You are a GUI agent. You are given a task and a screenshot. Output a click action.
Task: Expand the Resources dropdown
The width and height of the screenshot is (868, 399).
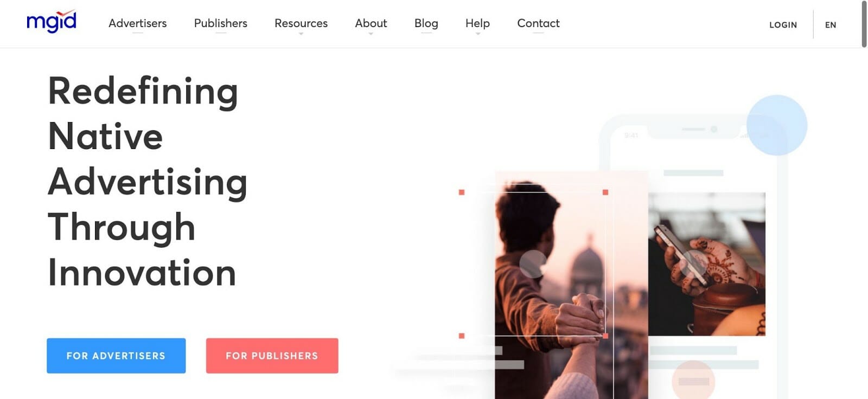point(301,23)
